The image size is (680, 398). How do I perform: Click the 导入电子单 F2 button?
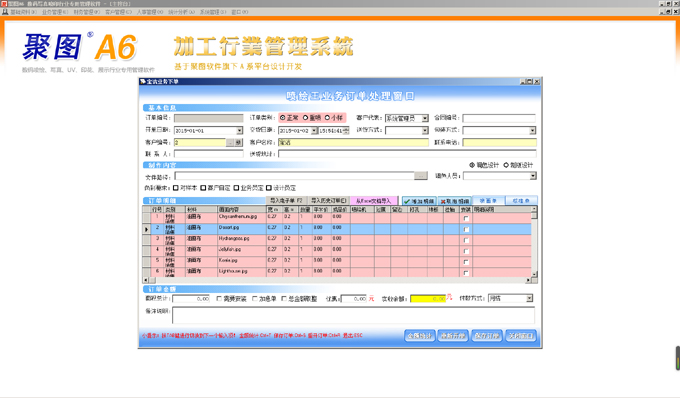coord(286,201)
